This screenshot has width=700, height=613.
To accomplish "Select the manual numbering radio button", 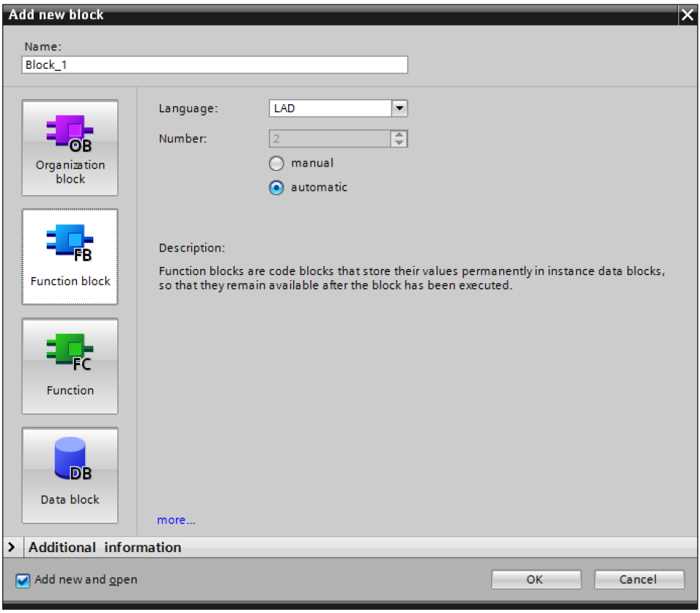I will pyautogui.click(x=276, y=164).
